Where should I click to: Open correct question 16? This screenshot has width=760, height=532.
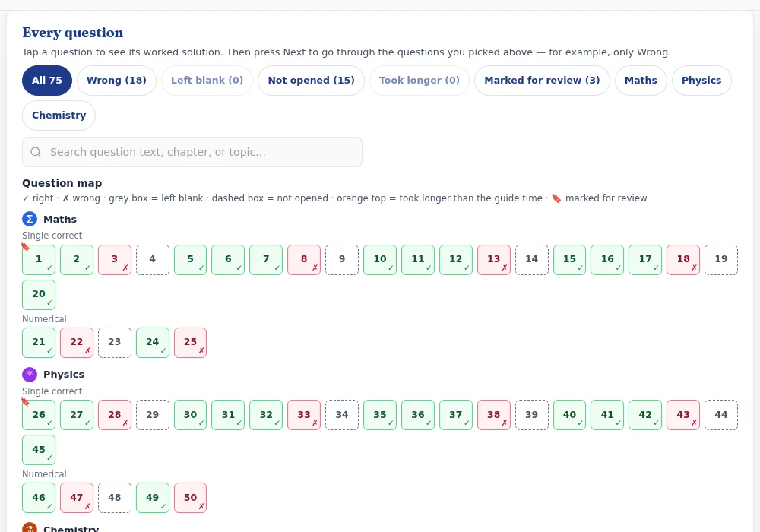tap(607, 260)
